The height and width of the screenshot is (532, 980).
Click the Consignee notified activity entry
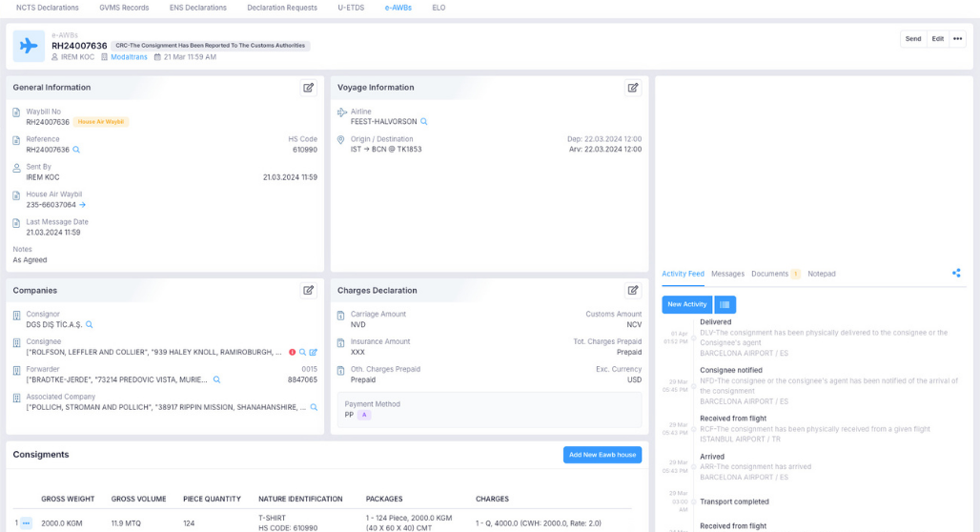pyautogui.click(x=828, y=386)
